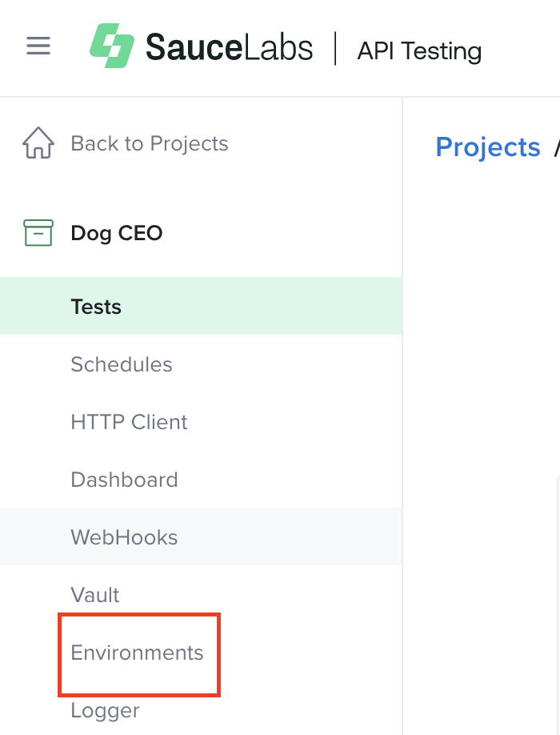Go to HTTP Client

(129, 422)
